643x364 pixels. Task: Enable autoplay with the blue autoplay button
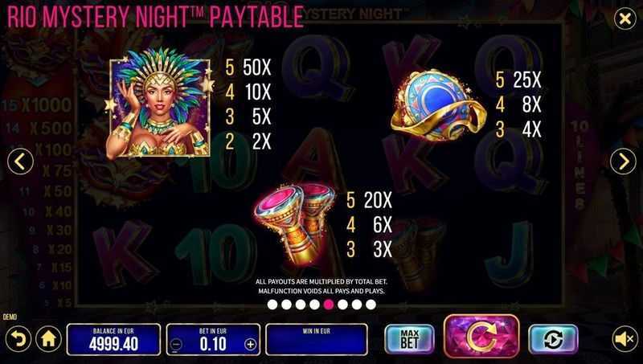(553, 339)
